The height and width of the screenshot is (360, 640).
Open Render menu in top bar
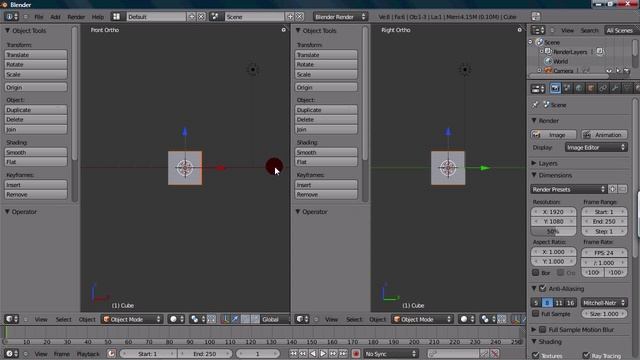pos(76,17)
